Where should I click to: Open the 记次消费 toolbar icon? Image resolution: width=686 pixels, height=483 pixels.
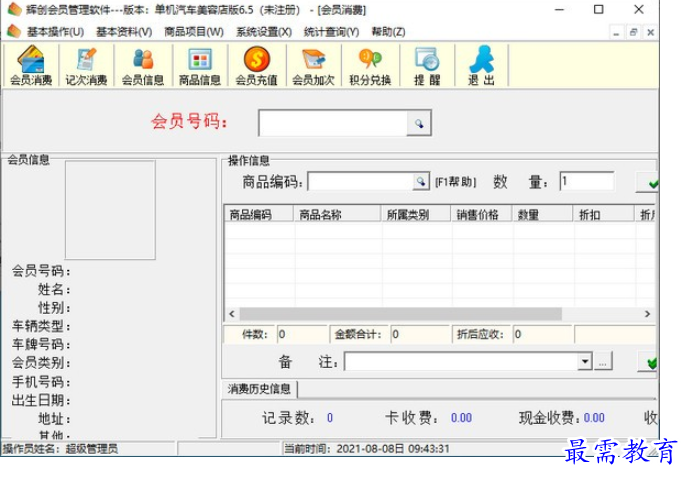(x=86, y=66)
